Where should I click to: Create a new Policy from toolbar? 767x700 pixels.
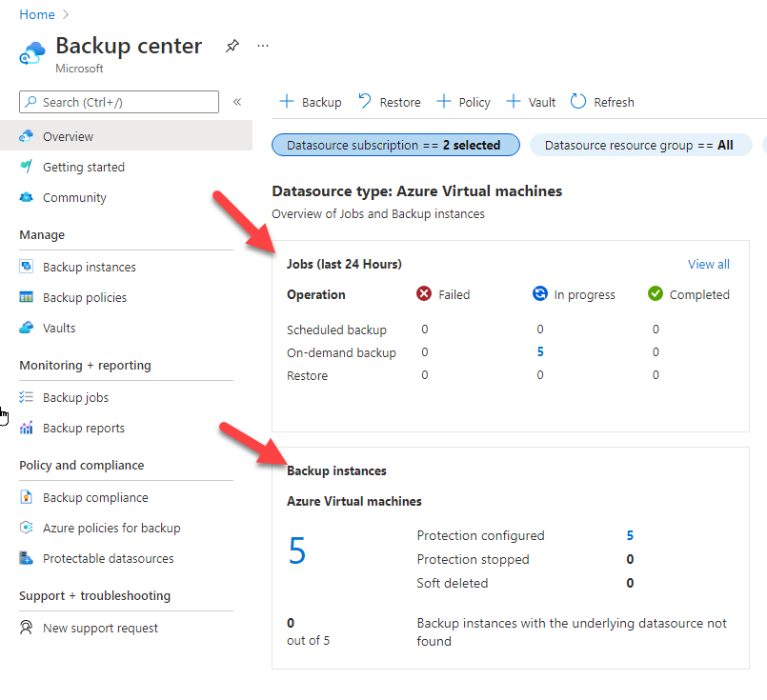[464, 102]
